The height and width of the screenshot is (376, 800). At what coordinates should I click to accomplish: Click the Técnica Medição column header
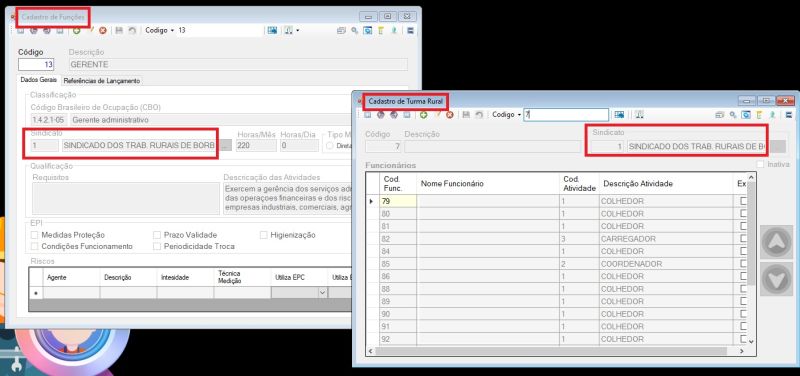[242, 277]
